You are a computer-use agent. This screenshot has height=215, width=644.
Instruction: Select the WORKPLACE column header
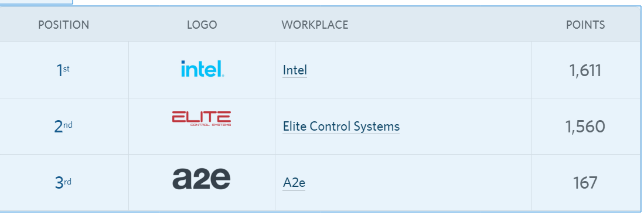[315, 25]
